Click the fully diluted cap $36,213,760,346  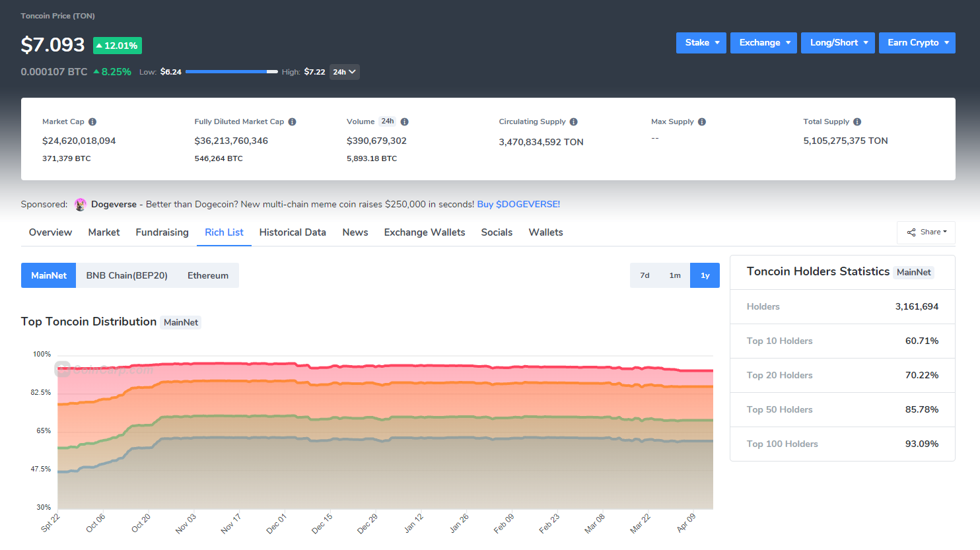pos(231,141)
